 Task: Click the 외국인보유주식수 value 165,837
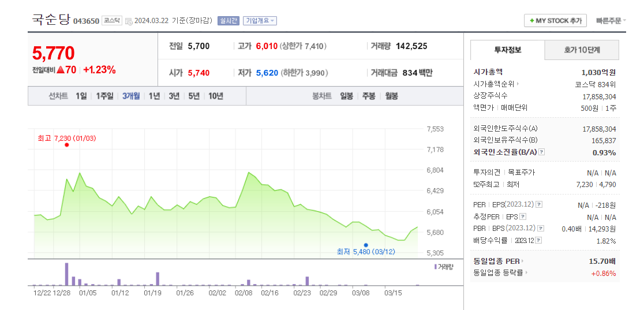(x=602, y=141)
